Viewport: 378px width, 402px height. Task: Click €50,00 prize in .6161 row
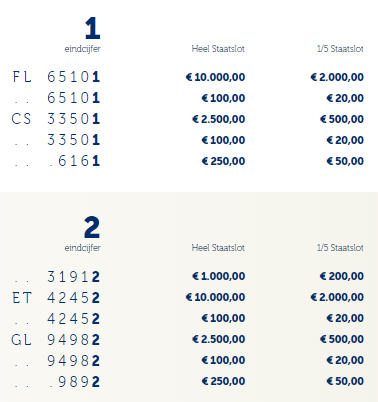(345, 161)
